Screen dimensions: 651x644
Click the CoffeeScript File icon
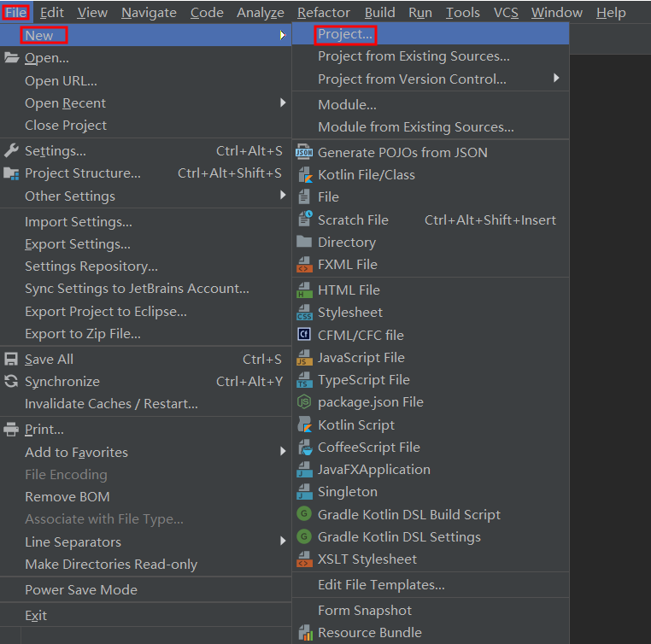(x=305, y=448)
